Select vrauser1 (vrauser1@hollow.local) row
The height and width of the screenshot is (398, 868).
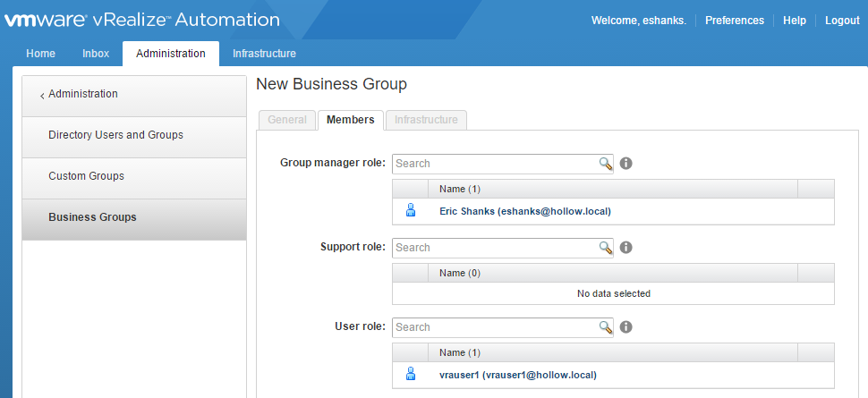tap(613, 376)
